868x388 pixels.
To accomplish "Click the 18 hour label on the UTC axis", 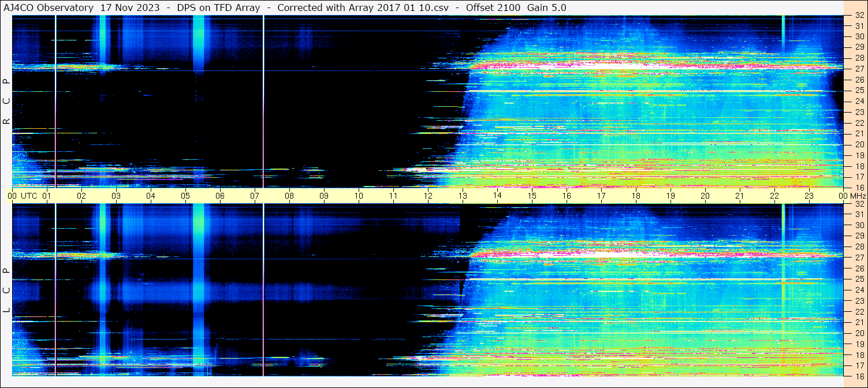I will [636, 196].
